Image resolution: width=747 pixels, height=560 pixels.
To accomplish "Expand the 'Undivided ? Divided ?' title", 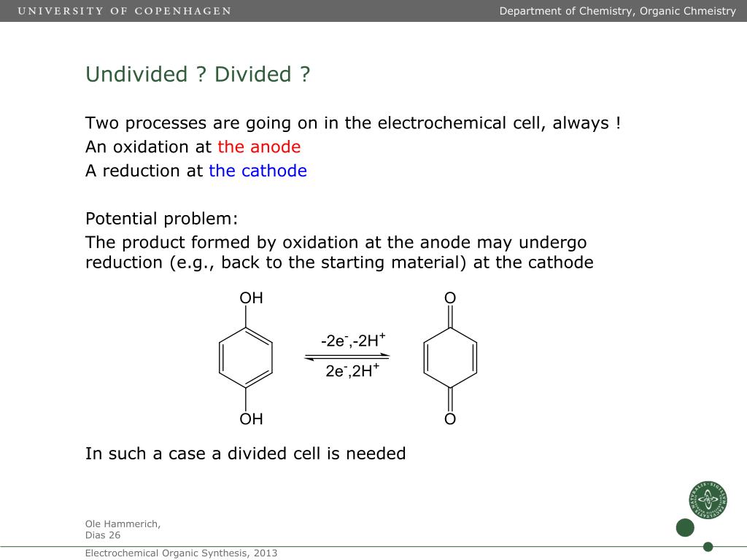I will [198, 74].
